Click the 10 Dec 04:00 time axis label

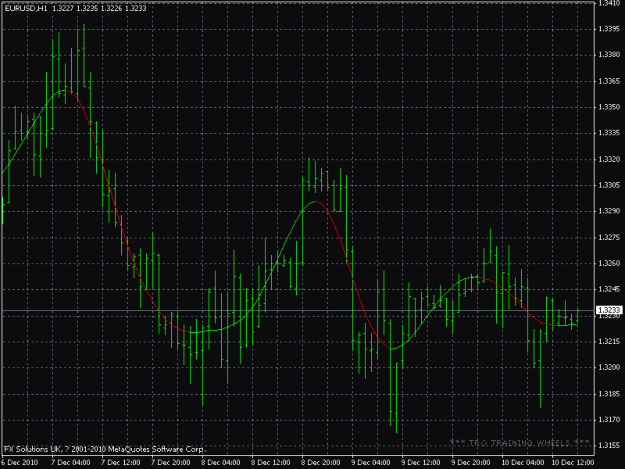[522, 462]
